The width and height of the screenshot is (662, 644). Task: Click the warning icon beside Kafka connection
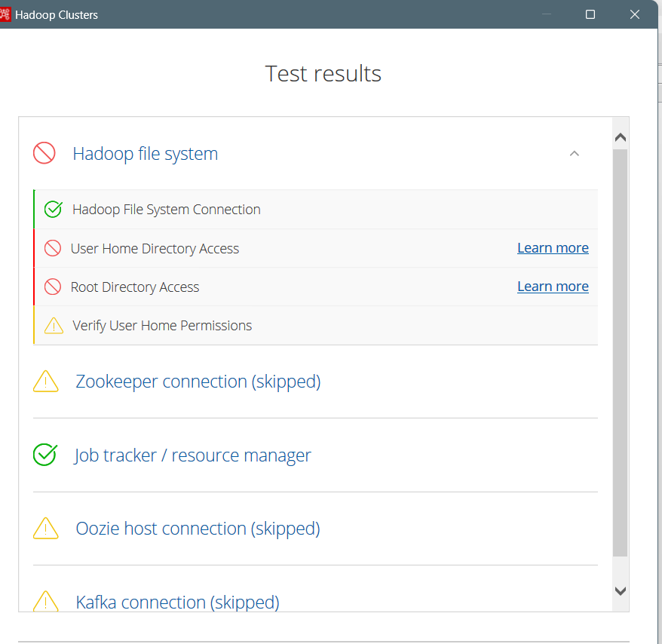point(45,601)
